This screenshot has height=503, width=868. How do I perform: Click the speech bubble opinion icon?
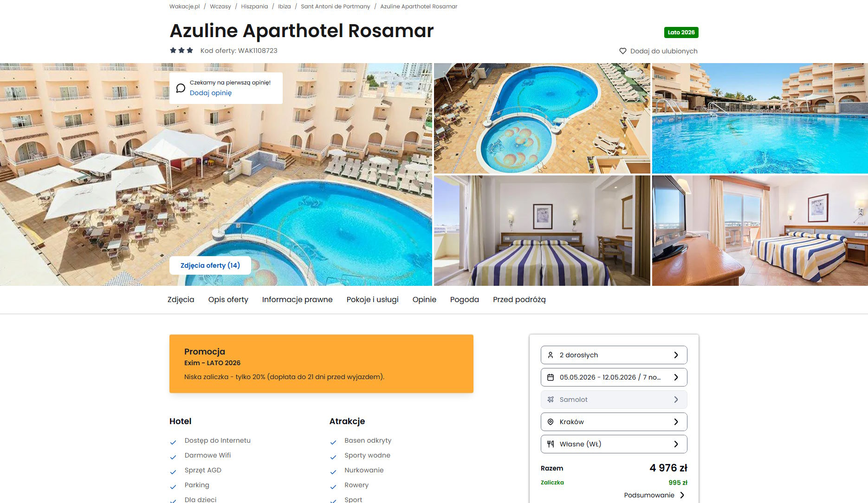(x=181, y=88)
